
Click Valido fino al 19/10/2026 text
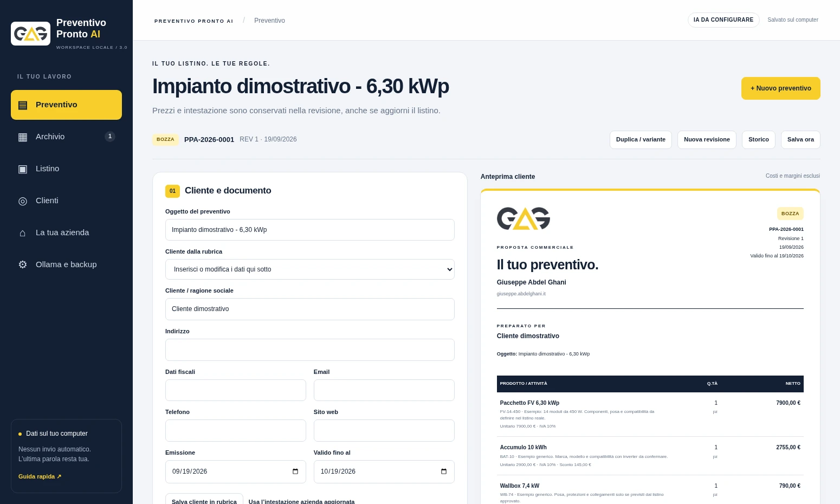coord(777,256)
